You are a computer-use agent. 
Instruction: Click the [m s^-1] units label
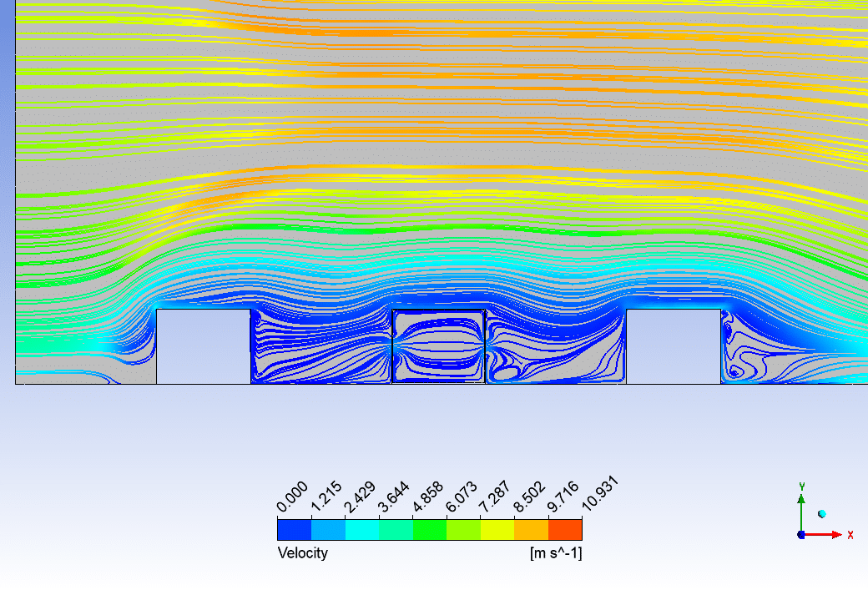click(555, 553)
